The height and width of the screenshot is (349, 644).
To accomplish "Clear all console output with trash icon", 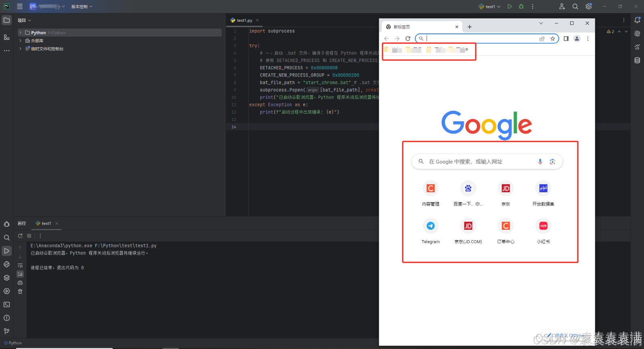I will (20, 291).
